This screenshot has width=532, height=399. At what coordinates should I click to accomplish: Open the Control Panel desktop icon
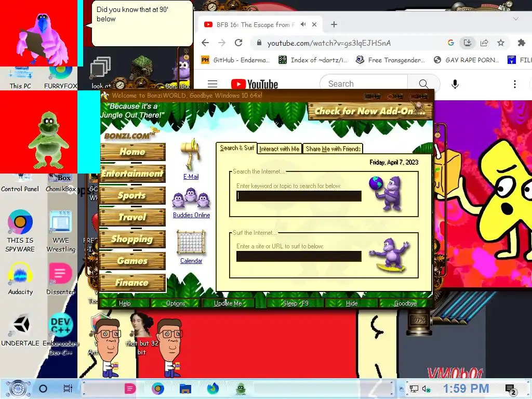coord(20,183)
